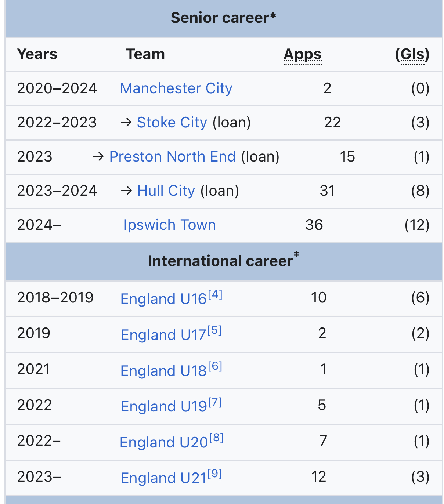Open citation reference [4]
Image resolution: width=444 pixels, height=504 pixels.
(215, 294)
